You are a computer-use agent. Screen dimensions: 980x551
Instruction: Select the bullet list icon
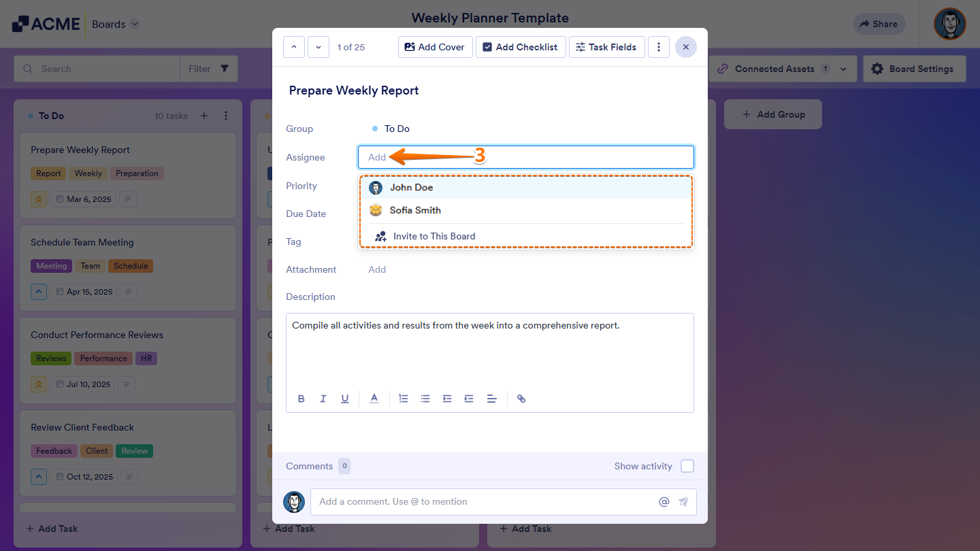tap(425, 398)
